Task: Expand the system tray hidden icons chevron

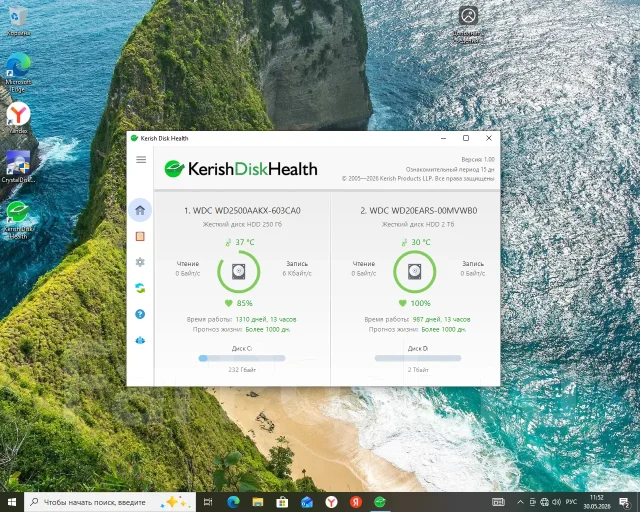Action: (x=520, y=502)
